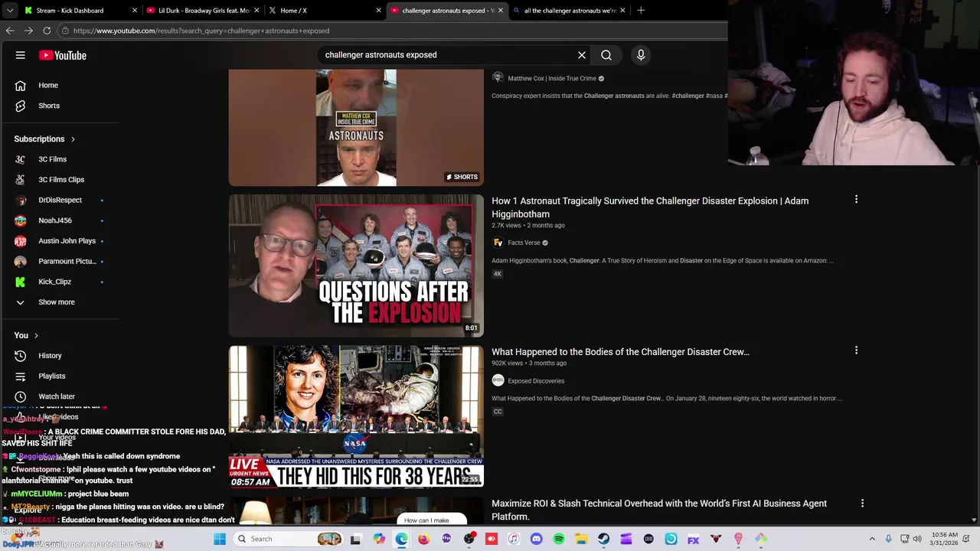Switch to the Stream - Kick Dashboard tab

tap(70, 11)
